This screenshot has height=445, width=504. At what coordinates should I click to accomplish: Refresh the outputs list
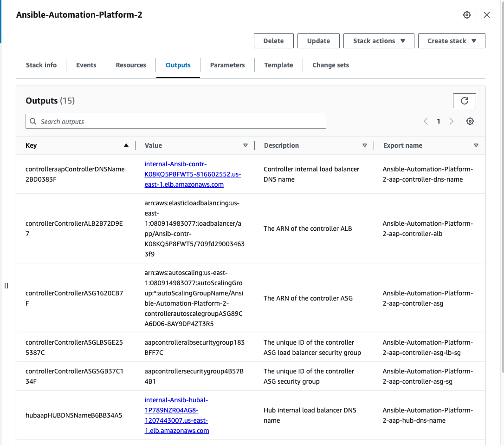[x=465, y=101]
